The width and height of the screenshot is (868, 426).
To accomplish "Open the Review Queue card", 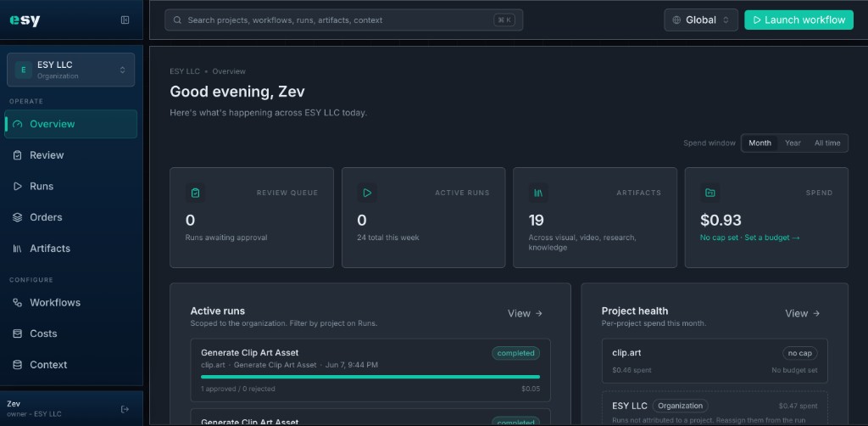I will pos(252,218).
